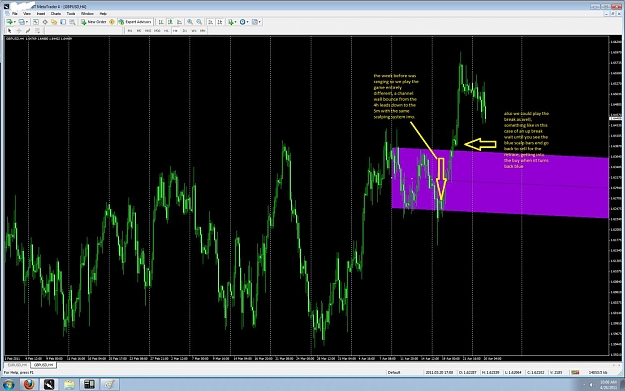Zoom out on the chart
Viewport: 625px width, 391px height.
(199, 22)
